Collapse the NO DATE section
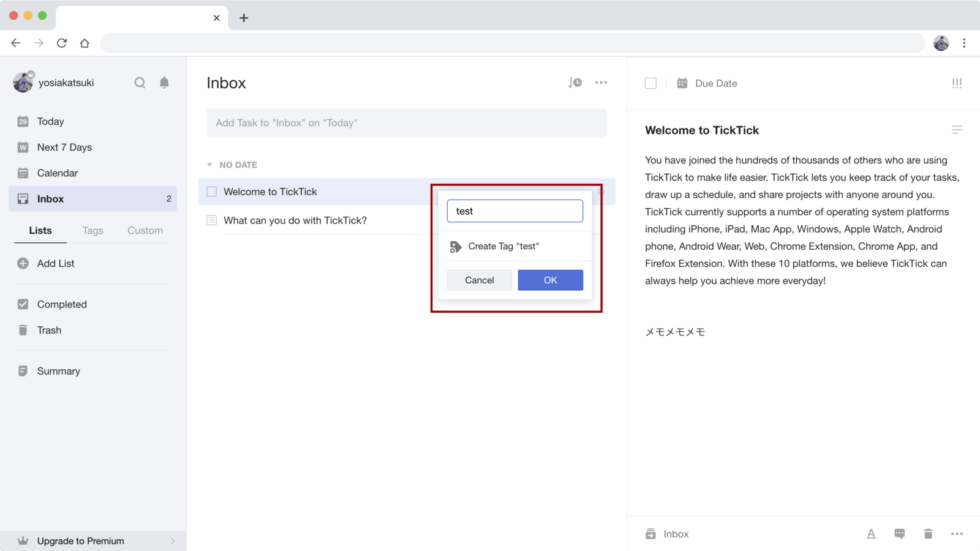 point(209,165)
